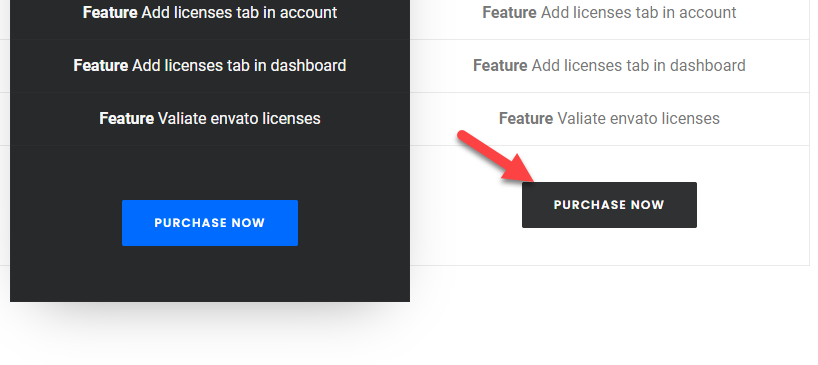Click 'Valiate envato licenses' in white card
The height and width of the screenshot is (365, 818).
pos(639,118)
